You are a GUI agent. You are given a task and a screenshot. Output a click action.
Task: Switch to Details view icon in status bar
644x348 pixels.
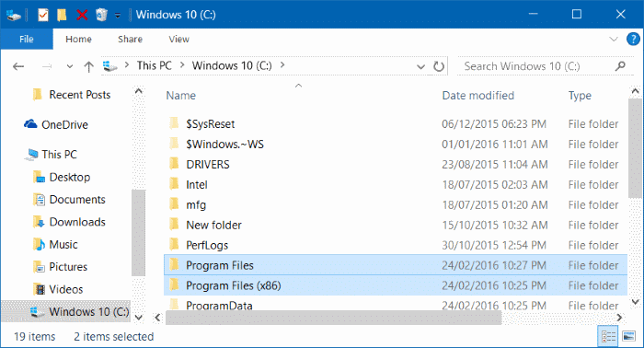pyautogui.click(x=608, y=337)
